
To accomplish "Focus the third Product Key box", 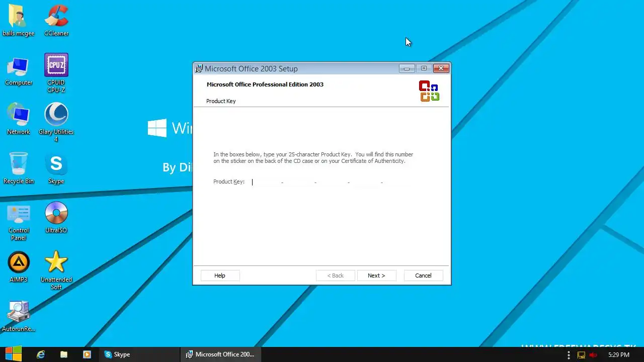I will point(332,182).
